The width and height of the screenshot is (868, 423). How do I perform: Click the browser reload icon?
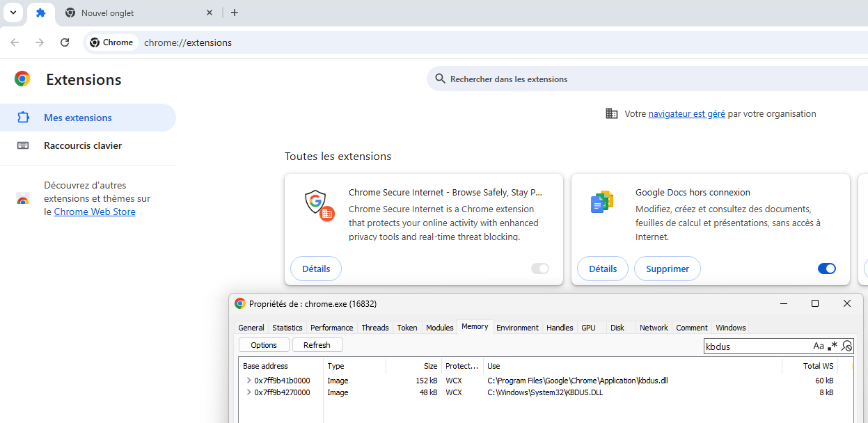65,42
